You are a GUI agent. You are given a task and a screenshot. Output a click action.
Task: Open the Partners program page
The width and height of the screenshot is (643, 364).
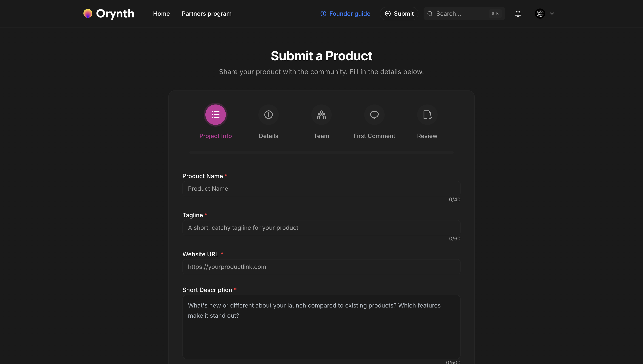point(206,14)
